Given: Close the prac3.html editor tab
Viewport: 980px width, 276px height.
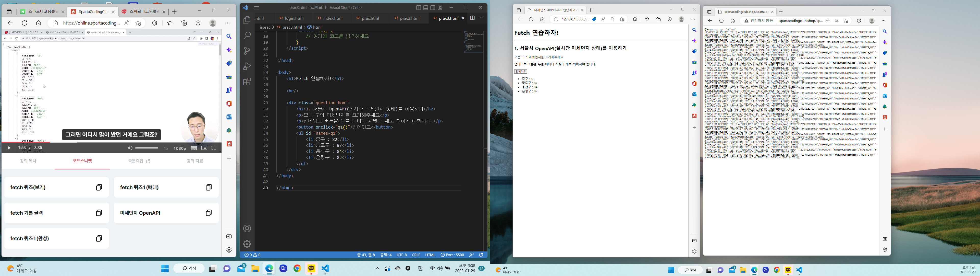Looking at the screenshot, I should point(463,18).
